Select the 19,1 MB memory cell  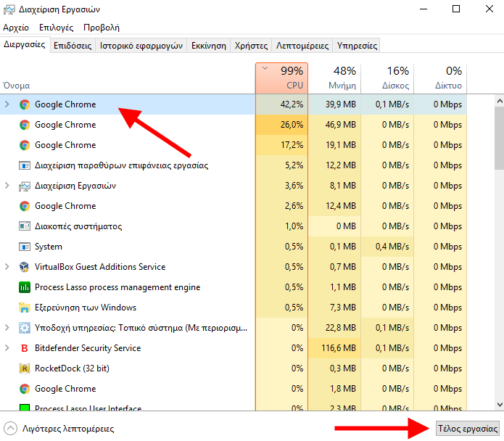(x=334, y=145)
